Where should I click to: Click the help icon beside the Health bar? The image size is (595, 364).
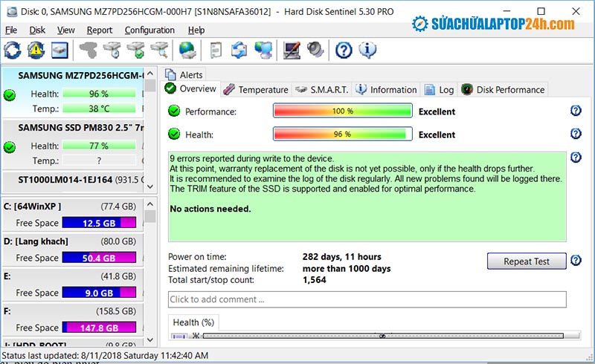[x=575, y=134]
